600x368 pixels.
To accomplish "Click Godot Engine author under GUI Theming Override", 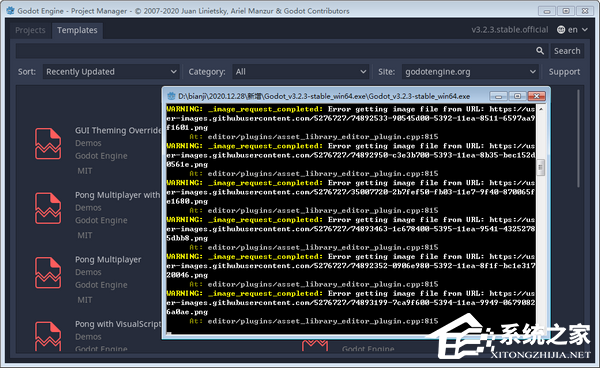I will tap(101, 156).
